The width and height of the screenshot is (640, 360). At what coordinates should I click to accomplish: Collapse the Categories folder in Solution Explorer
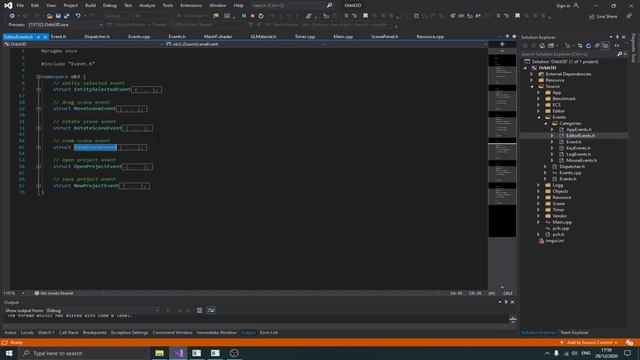[x=546, y=123]
